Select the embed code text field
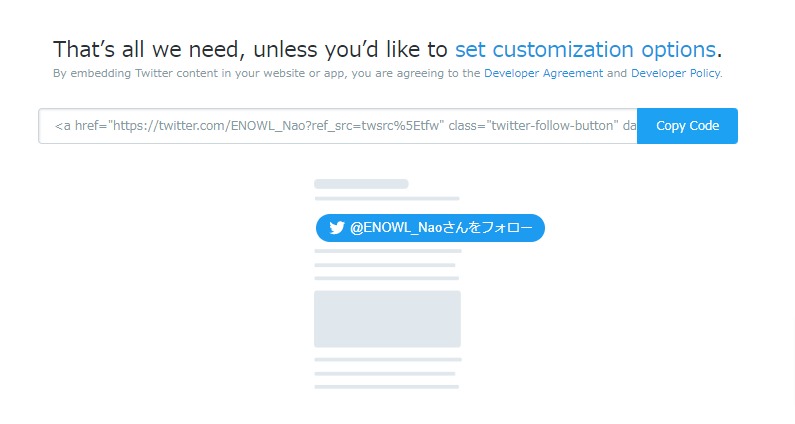795x424 pixels. click(338, 126)
